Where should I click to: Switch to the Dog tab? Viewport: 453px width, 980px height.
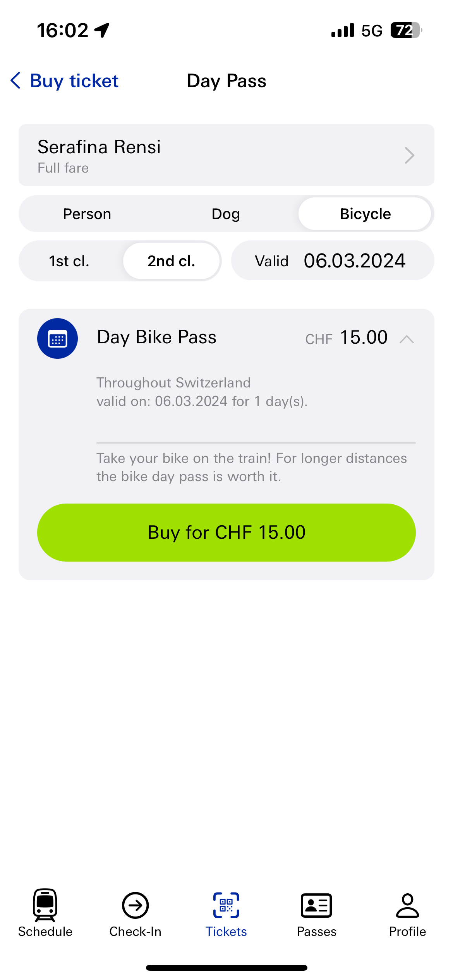(x=226, y=214)
